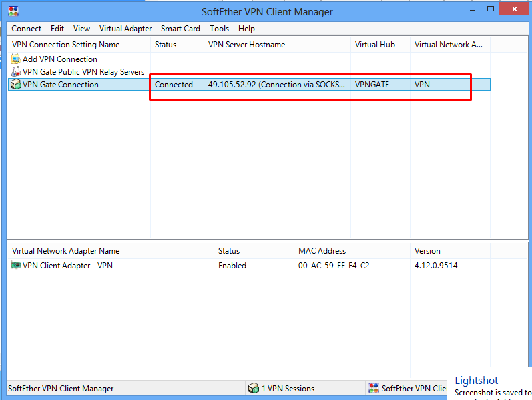Click 1 VPN Sessions status text

coord(288,389)
